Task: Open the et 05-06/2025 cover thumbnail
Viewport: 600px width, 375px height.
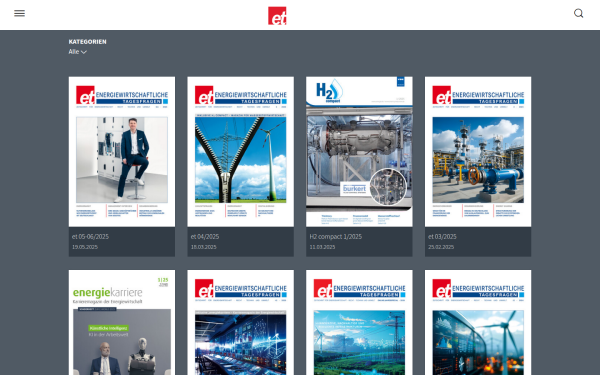Action: (122, 152)
